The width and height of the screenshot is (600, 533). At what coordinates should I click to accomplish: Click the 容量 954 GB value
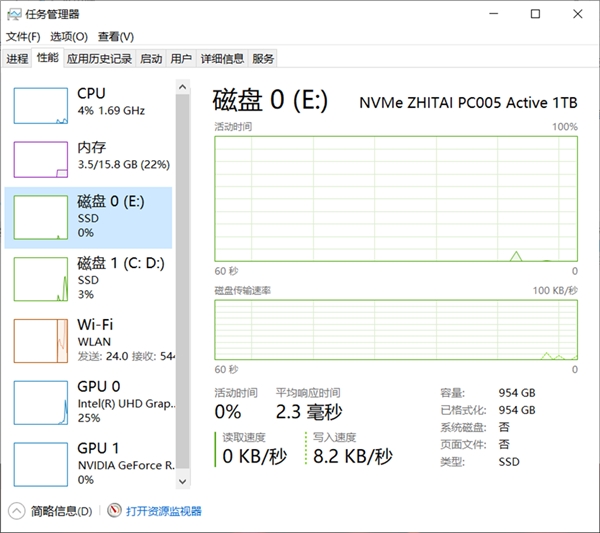(517, 393)
